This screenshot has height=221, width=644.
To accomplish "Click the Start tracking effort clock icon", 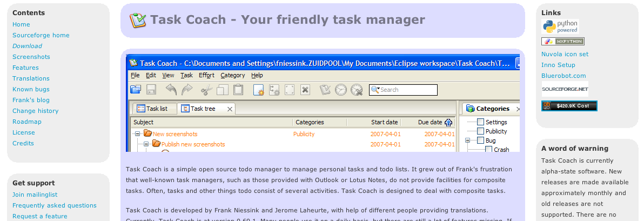I will (x=340, y=90).
